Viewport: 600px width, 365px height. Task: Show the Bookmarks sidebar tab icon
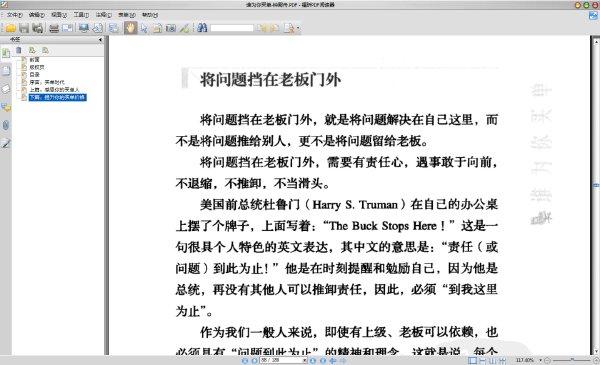[6, 53]
